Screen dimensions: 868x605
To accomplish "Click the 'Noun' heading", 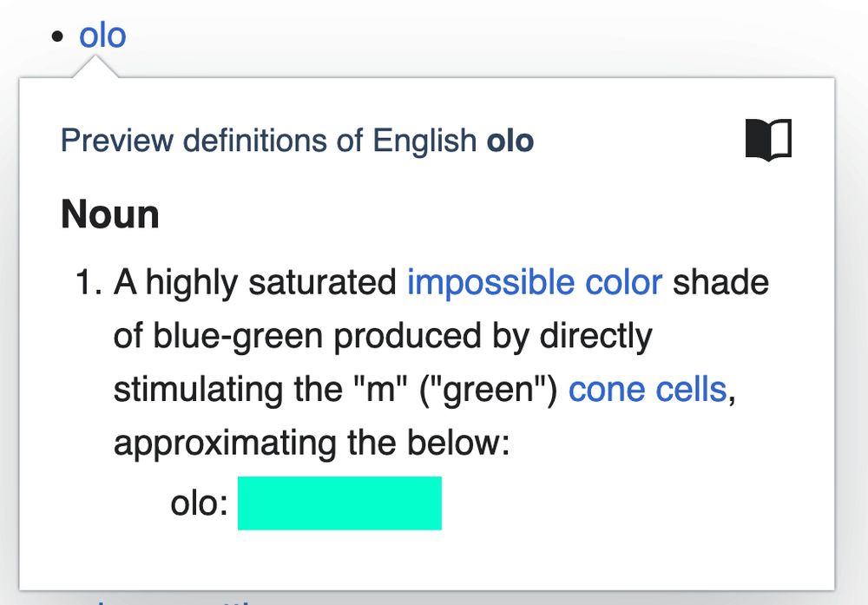I will [x=110, y=214].
